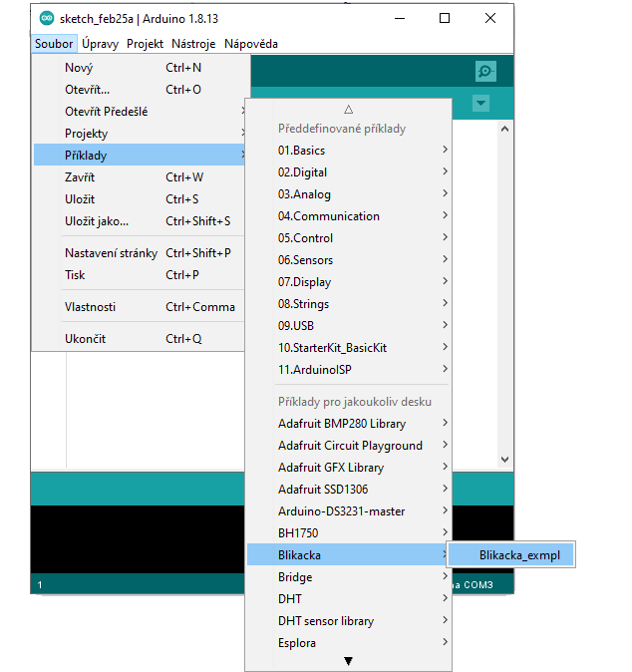Expand 05.Control examples

coord(349,238)
